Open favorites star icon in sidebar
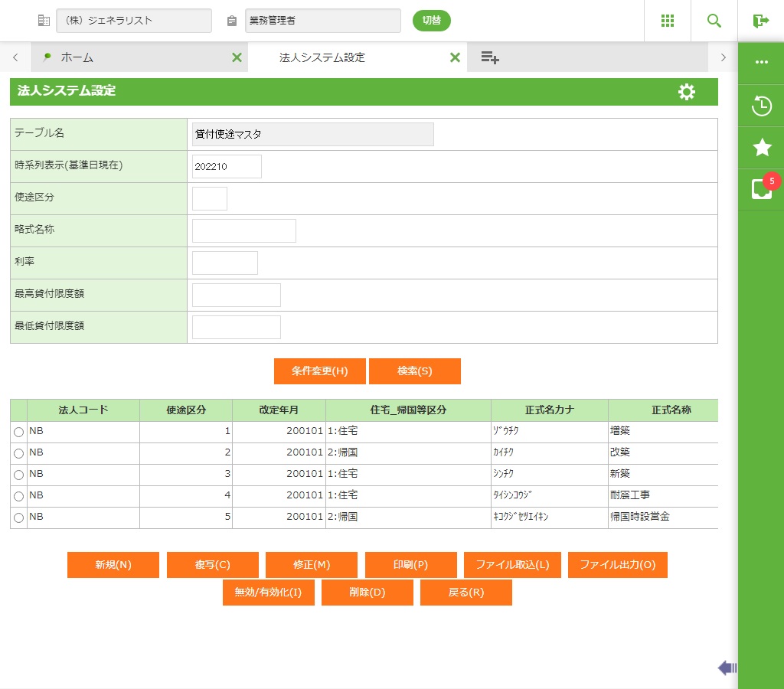This screenshot has width=784, height=689. click(761, 148)
